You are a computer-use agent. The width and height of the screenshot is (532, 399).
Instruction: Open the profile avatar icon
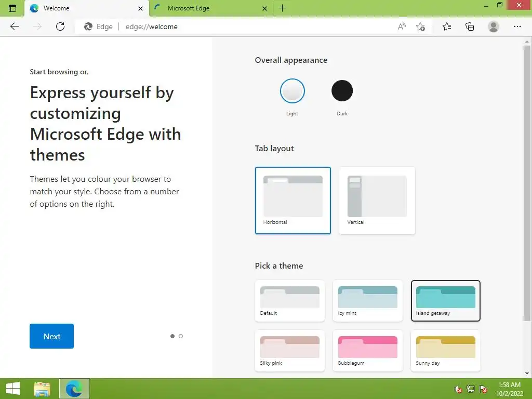[x=494, y=26]
